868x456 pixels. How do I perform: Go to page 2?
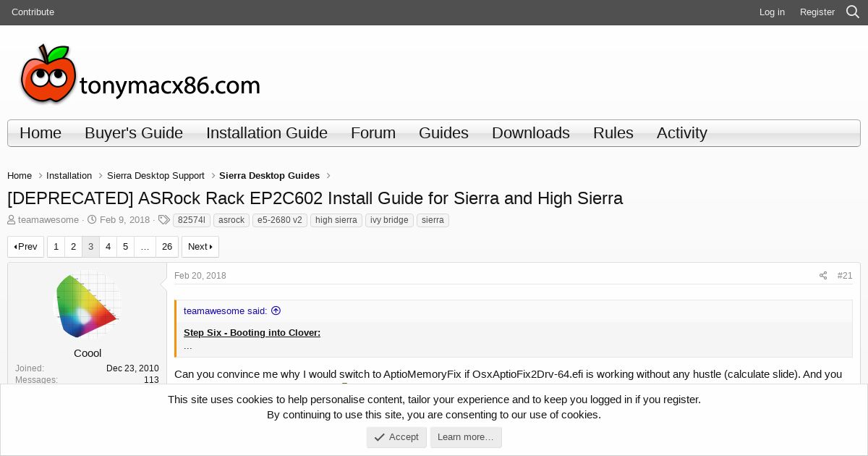(73, 247)
